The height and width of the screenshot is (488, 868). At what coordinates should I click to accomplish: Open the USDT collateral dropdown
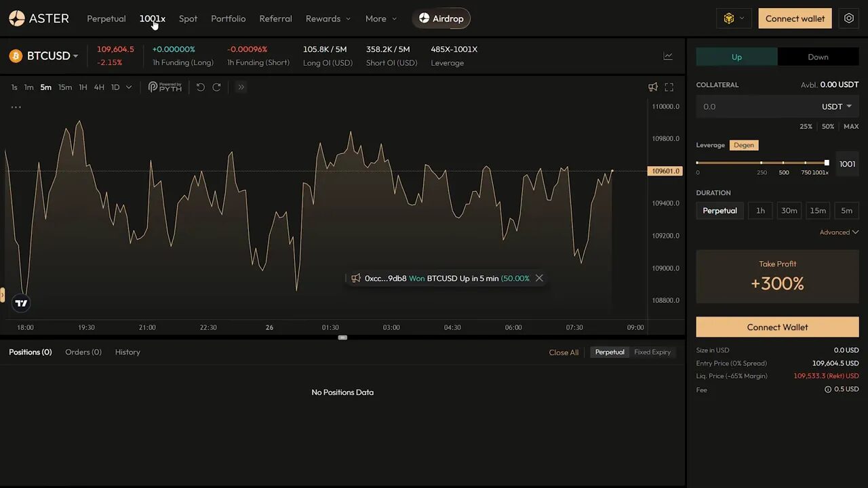pos(835,106)
